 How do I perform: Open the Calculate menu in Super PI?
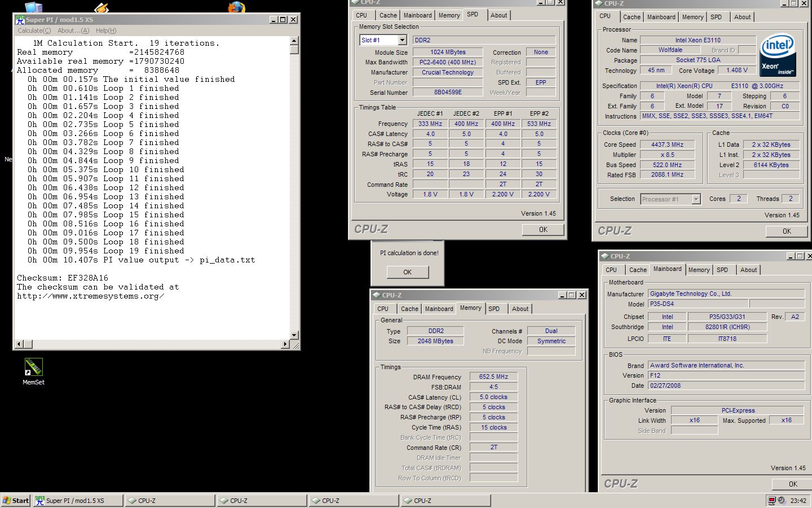click(x=34, y=30)
